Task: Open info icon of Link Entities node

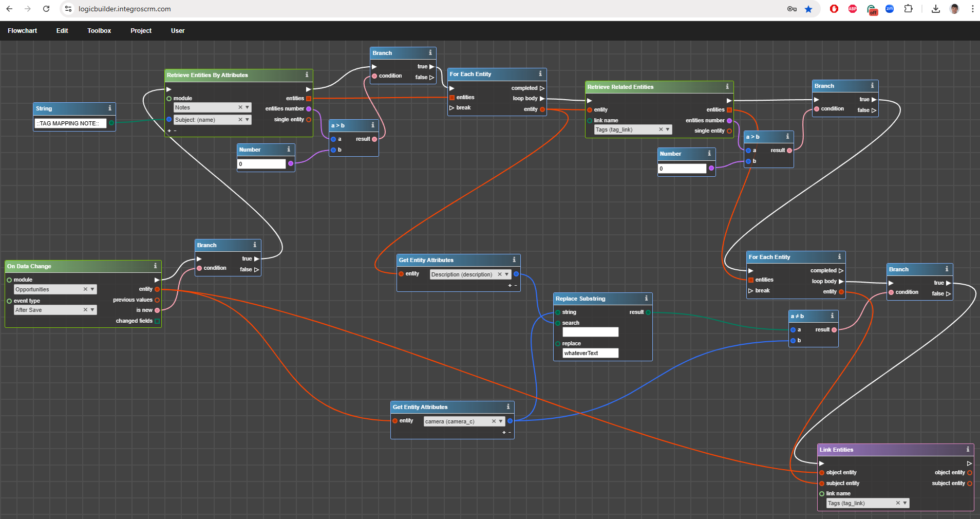Action: click(x=968, y=449)
